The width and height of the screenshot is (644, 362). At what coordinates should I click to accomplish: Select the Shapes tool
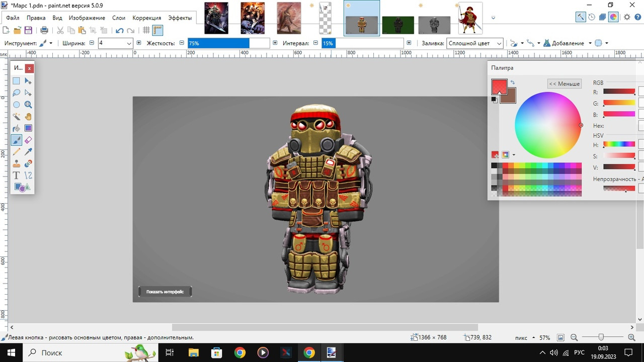(x=23, y=188)
